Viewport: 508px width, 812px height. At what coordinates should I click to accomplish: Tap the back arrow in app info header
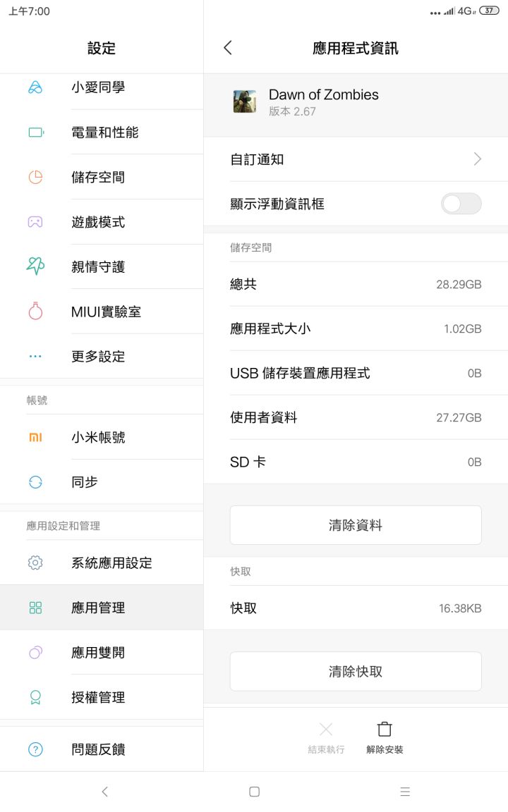227,48
